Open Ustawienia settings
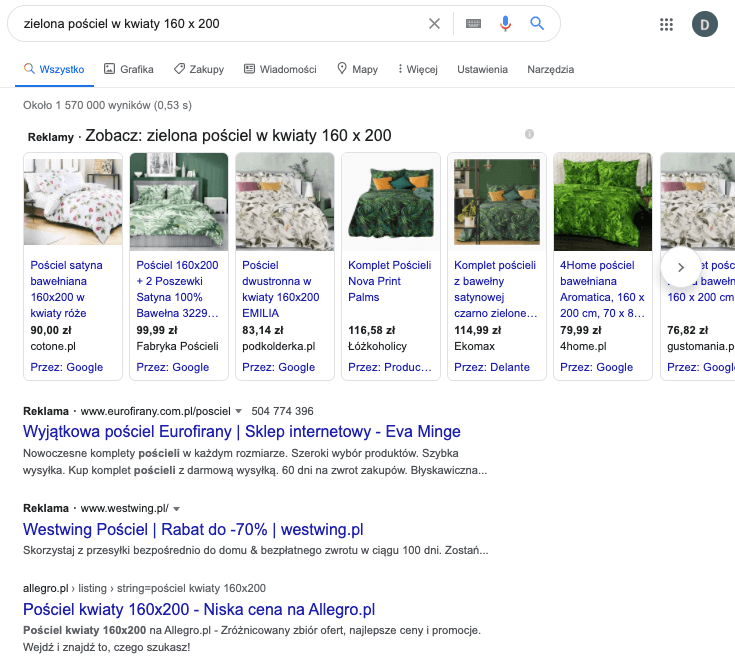 point(482,69)
